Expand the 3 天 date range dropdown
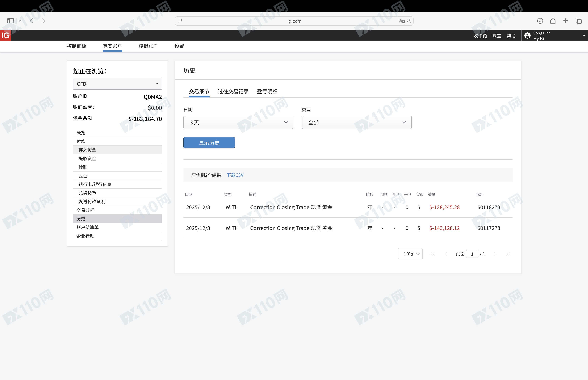588x380 pixels. 238,122
